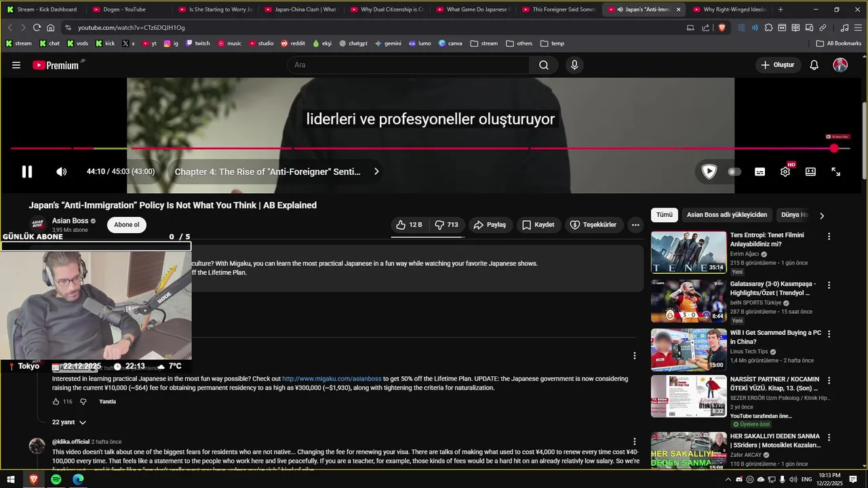Subscribe with the Abone ol button
This screenshot has height=488, width=868.
pos(127,225)
